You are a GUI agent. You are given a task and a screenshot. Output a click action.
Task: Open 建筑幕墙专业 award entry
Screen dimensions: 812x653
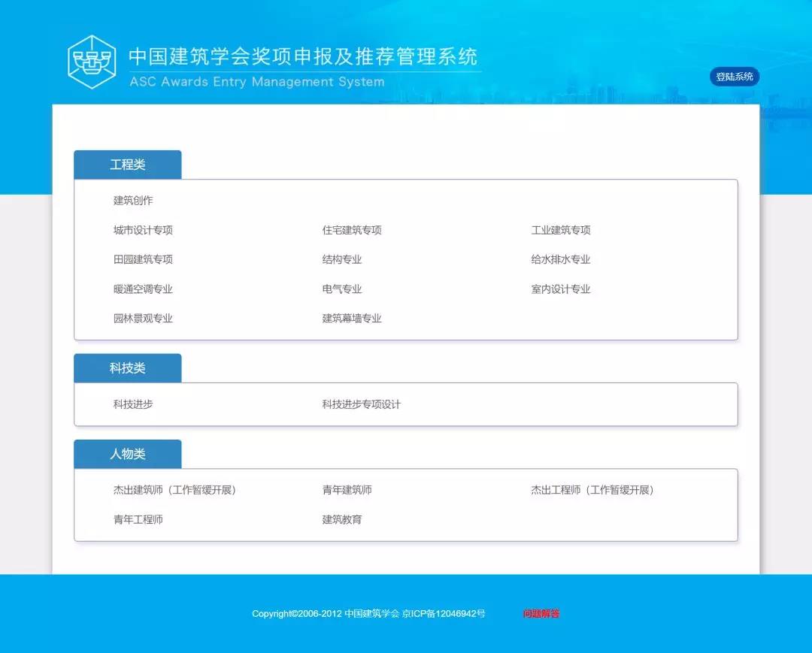[x=352, y=319]
